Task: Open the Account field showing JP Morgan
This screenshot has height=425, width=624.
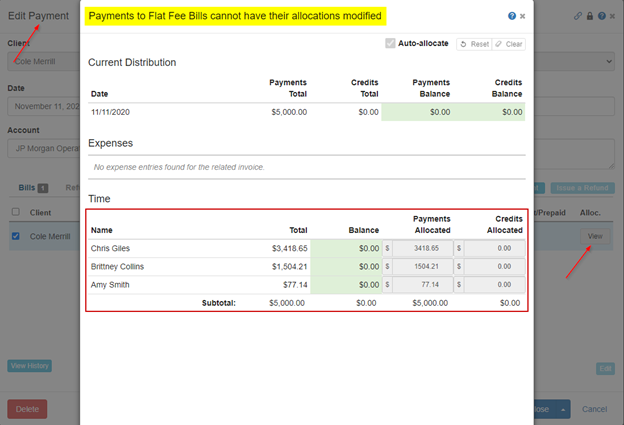Action: (x=44, y=148)
